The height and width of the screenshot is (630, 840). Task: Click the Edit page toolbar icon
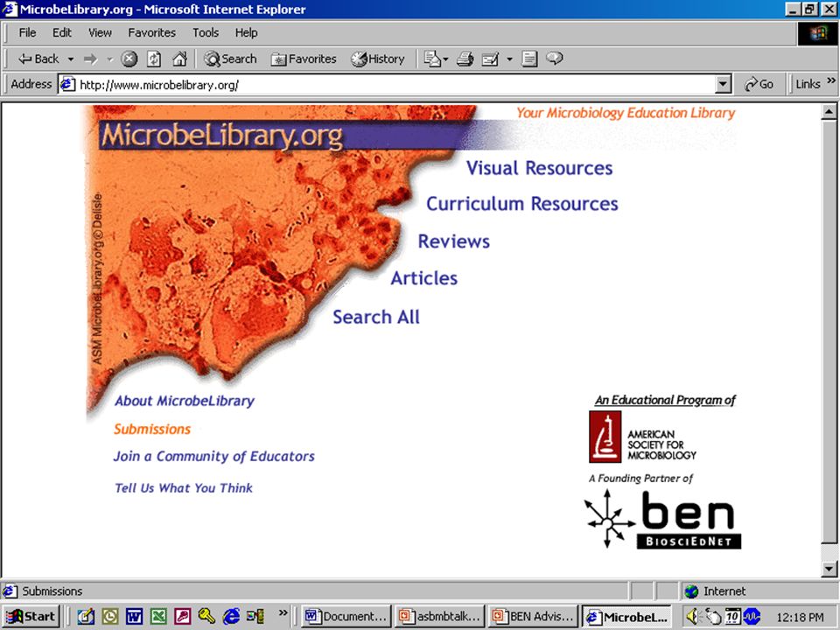(490, 59)
